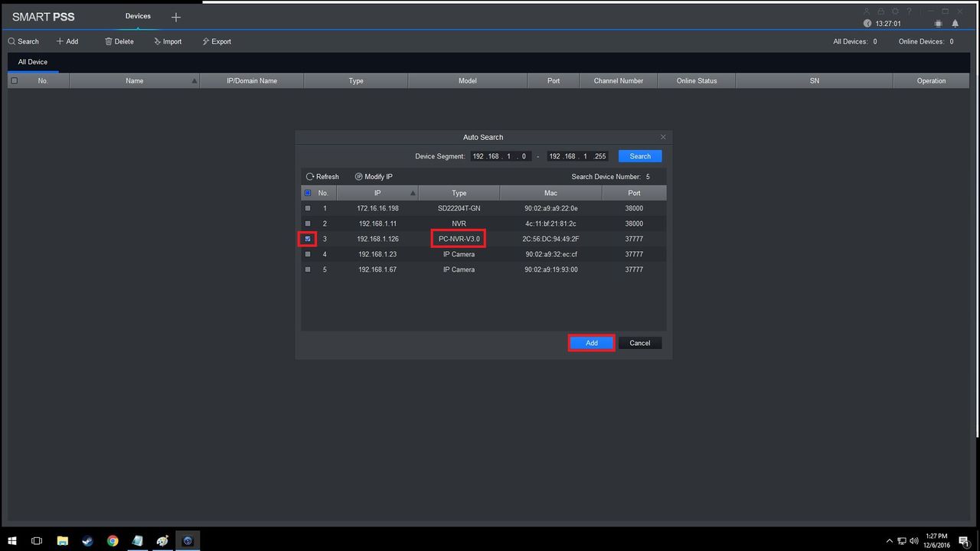Click the alarm bell icon
The width and height of the screenshot is (980, 551).
pyautogui.click(x=956, y=24)
